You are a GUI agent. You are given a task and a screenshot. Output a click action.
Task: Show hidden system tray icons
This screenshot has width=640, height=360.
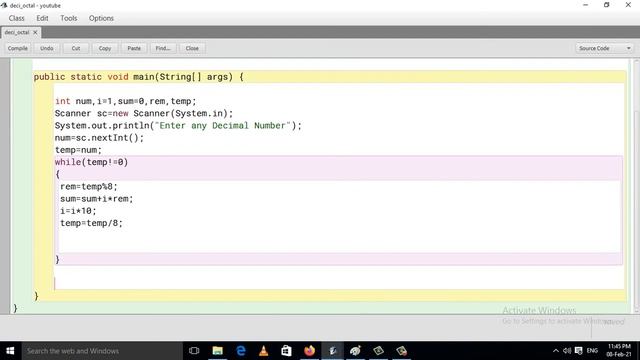(x=556, y=351)
